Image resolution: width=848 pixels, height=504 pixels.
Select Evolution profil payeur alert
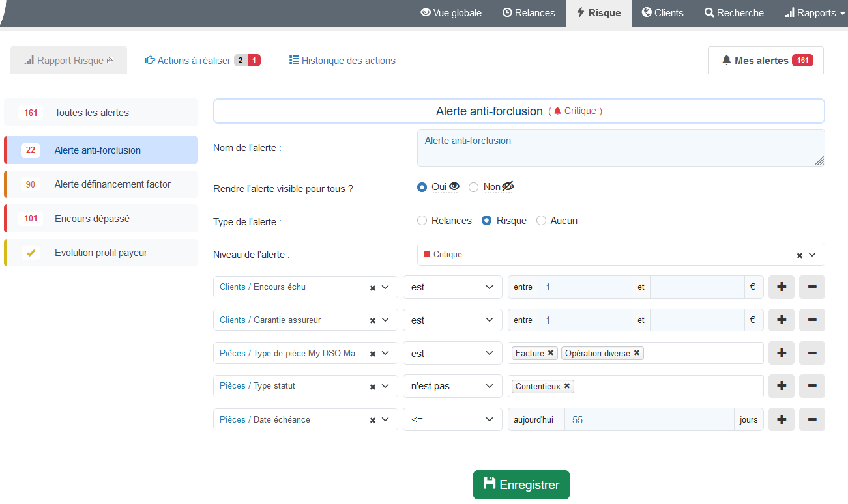click(x=101, y=253)
